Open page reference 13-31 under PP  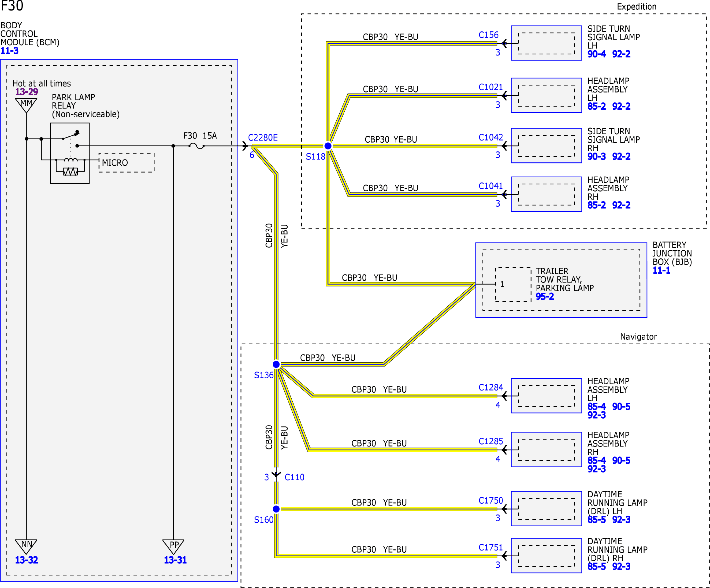click(175, 560)
